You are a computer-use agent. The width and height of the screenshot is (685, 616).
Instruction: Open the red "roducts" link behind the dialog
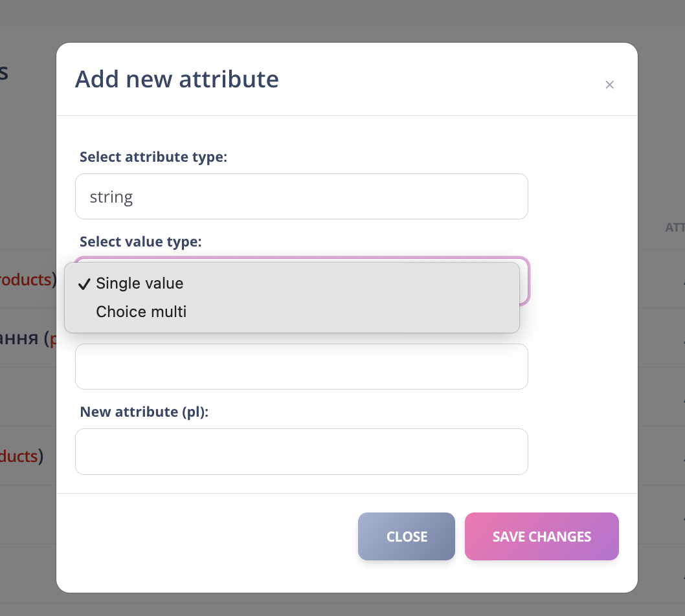click(26, 280)
